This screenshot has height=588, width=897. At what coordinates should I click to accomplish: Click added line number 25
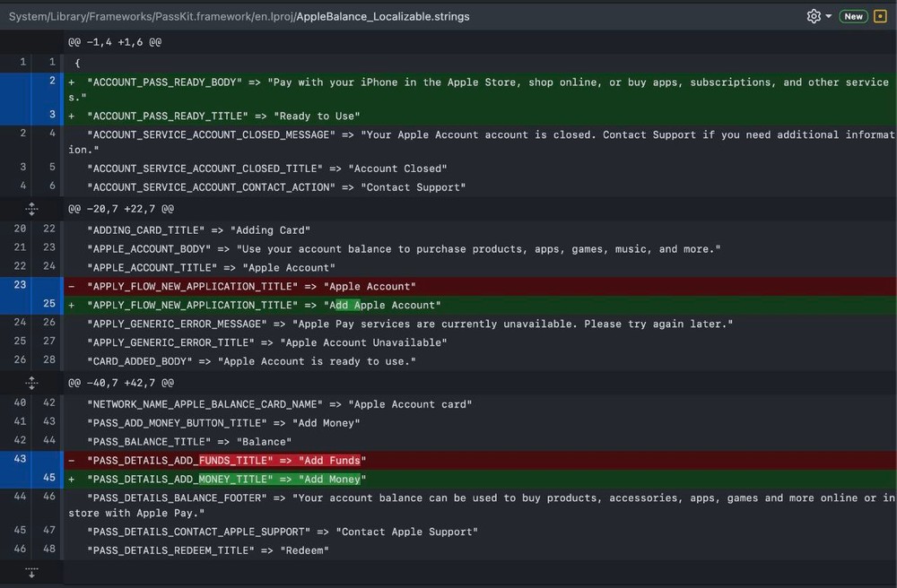49,304
